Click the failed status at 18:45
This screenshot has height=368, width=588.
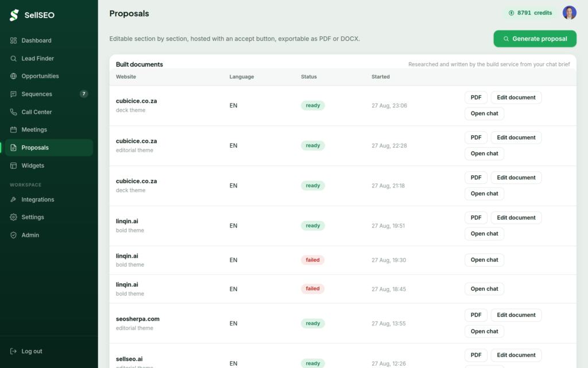(x=312, y=289)
